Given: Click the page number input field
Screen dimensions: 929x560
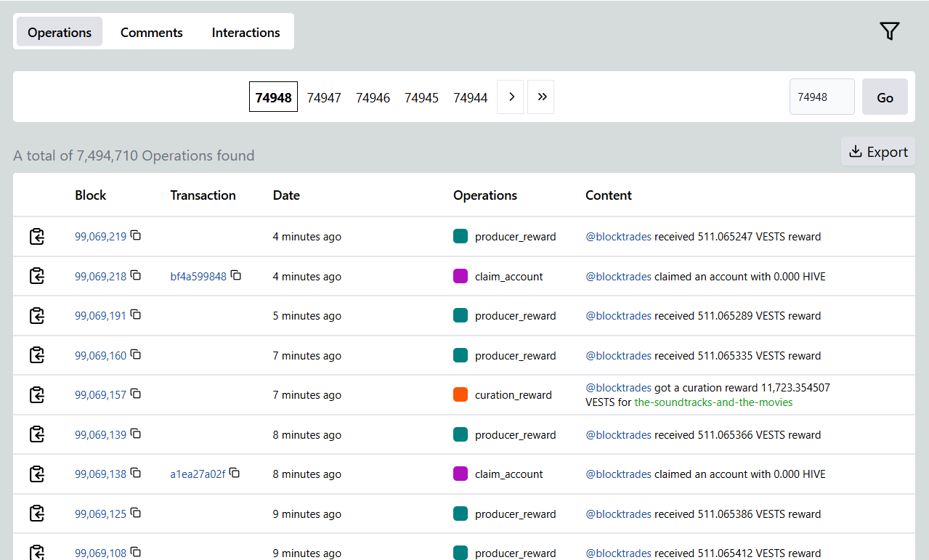Looking at the screenshot, I should (x=822, y=97).
